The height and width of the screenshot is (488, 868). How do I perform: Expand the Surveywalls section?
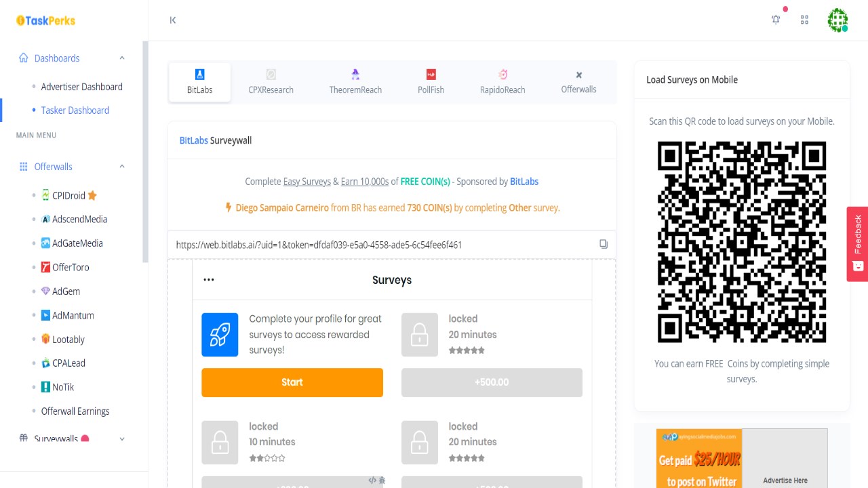click(x=121, y=439)
